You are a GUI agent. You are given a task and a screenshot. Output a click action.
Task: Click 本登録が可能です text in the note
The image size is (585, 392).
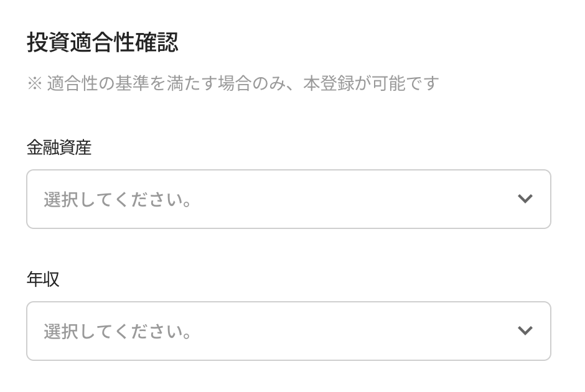[x=371, y=83]
